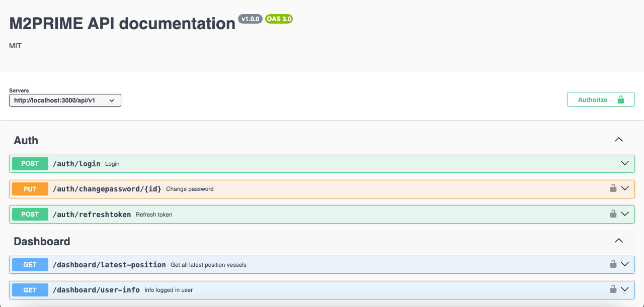Click the /dashboard/latest-position path text

[x=109, y=265]
